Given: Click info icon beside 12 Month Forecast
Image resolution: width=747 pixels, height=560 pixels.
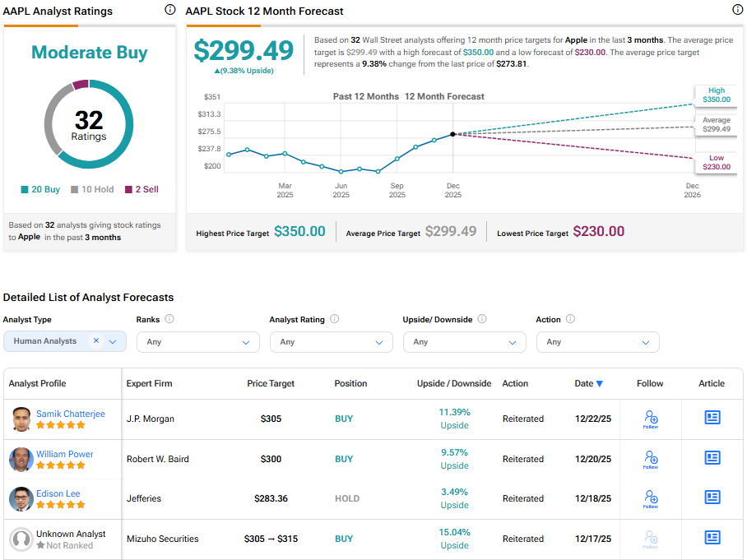Looking at the screenshot, I should coord(737,10).
